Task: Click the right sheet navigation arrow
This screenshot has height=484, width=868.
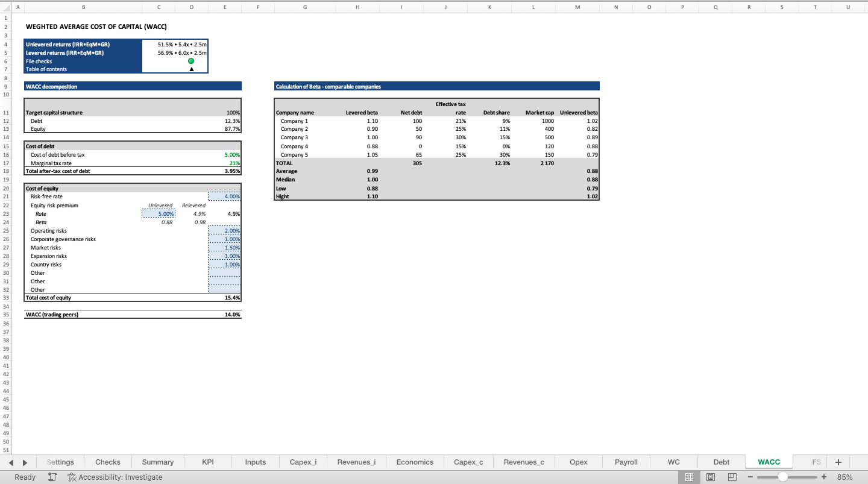Action: coord(24,462)
